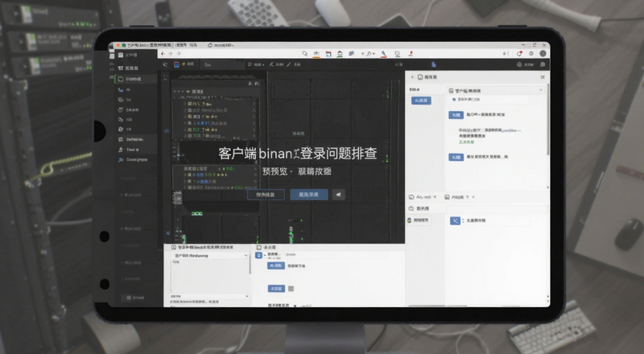Open the red notification icon near the avatar
The height and width of the screenshot is (354, 644).
click(519, 54)
